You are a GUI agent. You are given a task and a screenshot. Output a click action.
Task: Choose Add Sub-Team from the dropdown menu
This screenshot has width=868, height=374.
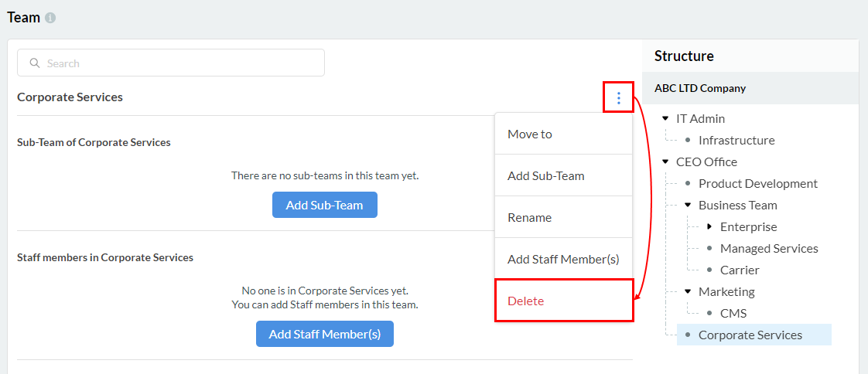tap(546, 176)
